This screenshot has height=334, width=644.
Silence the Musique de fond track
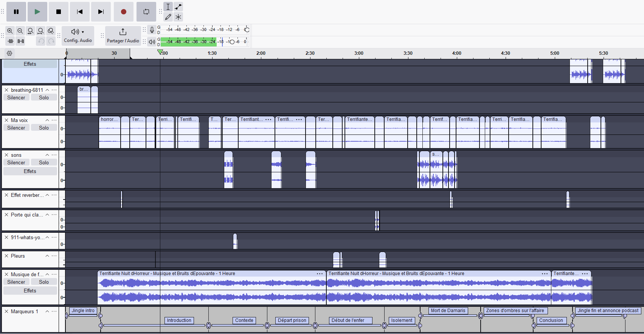pos(16,282)
